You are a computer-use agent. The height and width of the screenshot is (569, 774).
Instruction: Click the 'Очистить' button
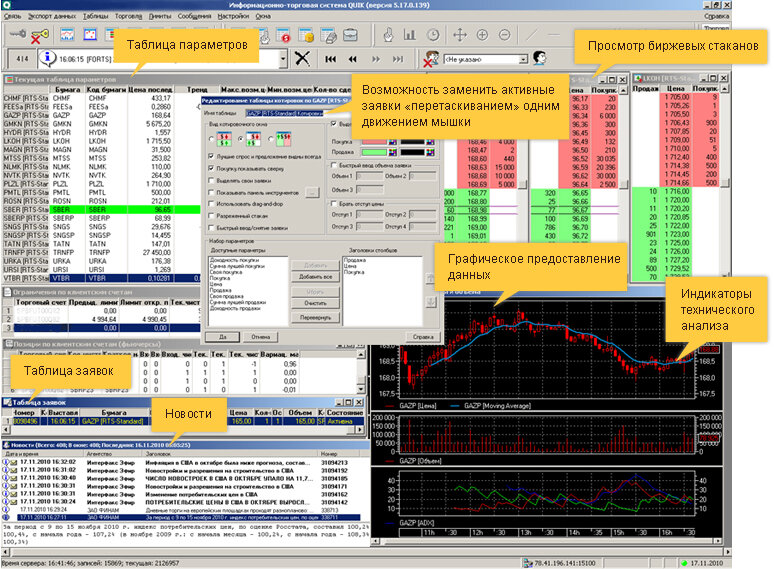click(x=315, y=303)
